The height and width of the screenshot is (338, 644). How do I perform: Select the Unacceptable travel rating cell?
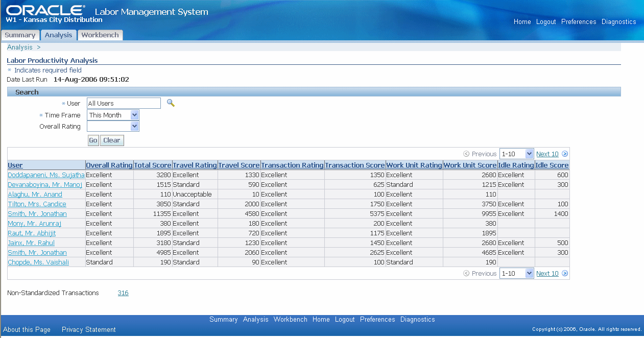(x=195, y=195)
